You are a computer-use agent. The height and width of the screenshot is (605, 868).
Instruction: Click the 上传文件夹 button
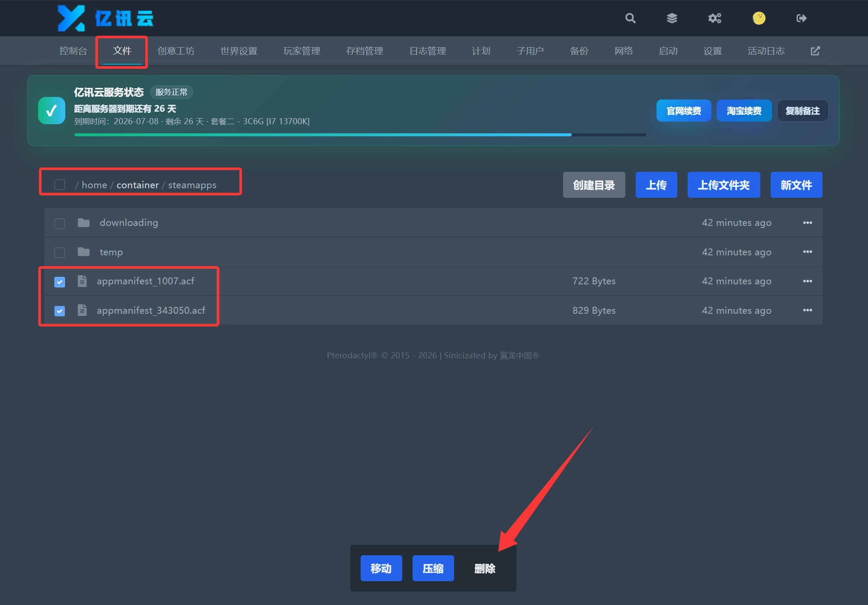724,185
